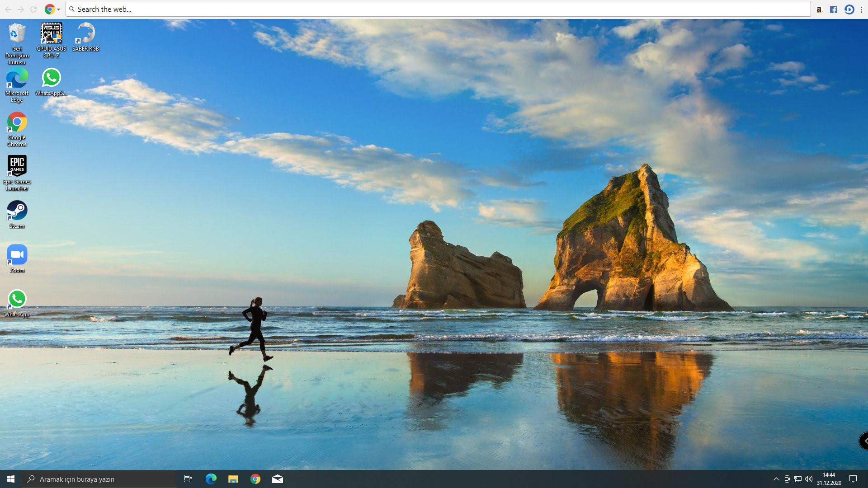Open Epic Games Launcher shortcut
The height and width of the screenshot is (488, 868).
coord(17,166)
